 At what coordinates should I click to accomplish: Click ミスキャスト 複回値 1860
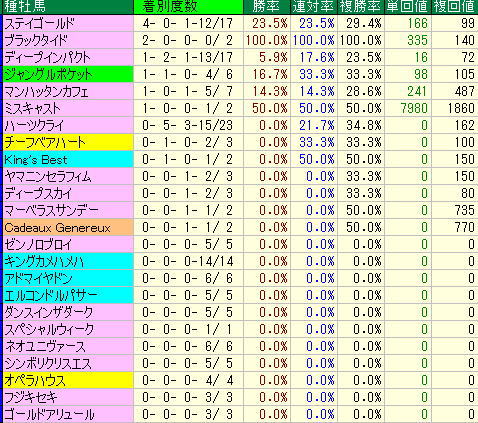click(x=461, y=108)
